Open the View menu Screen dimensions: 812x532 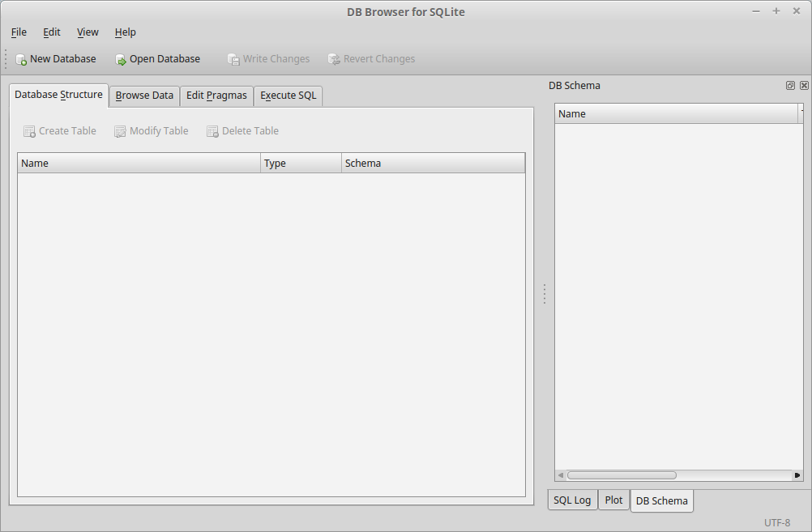pos(87,32)
